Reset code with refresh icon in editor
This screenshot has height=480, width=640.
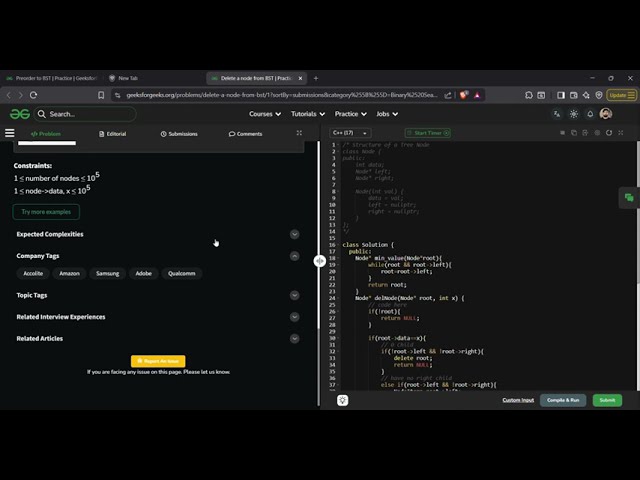coord(609,133)
